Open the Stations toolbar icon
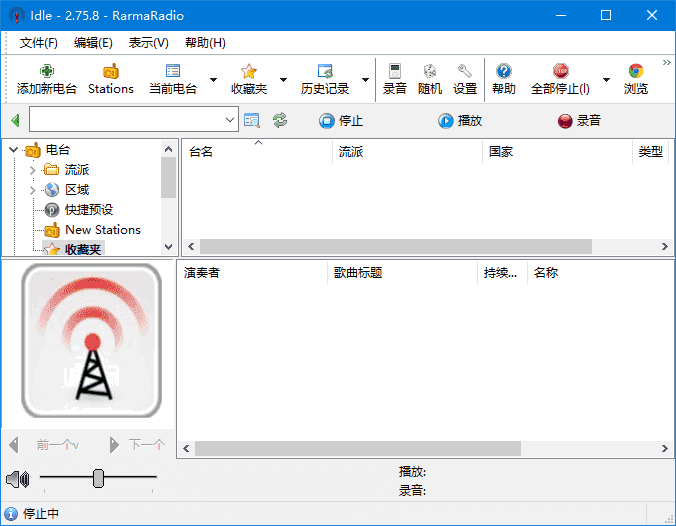The width and height of the screenshot is (676, 526). 110,72
